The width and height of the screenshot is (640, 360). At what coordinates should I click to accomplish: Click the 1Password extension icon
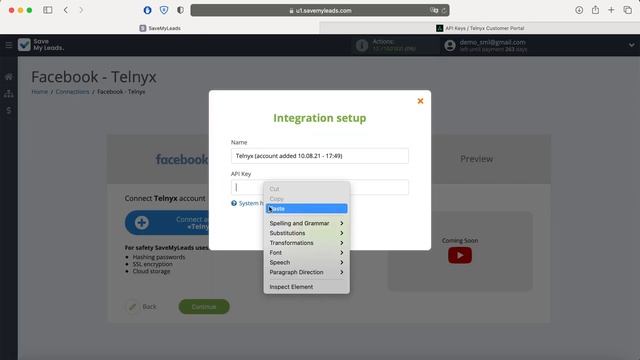pyautogui.click(x=148, y=10)
